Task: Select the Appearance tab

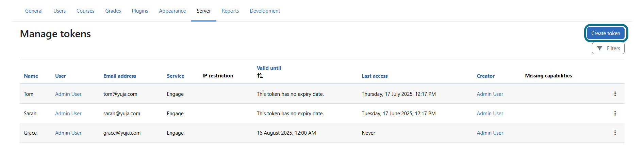Action: (172, 11)
